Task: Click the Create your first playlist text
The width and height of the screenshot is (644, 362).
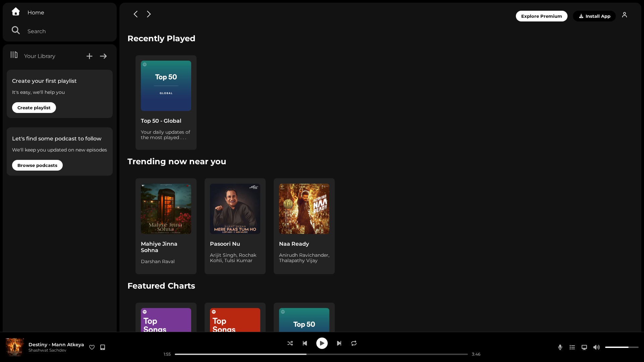Action: 44,81
